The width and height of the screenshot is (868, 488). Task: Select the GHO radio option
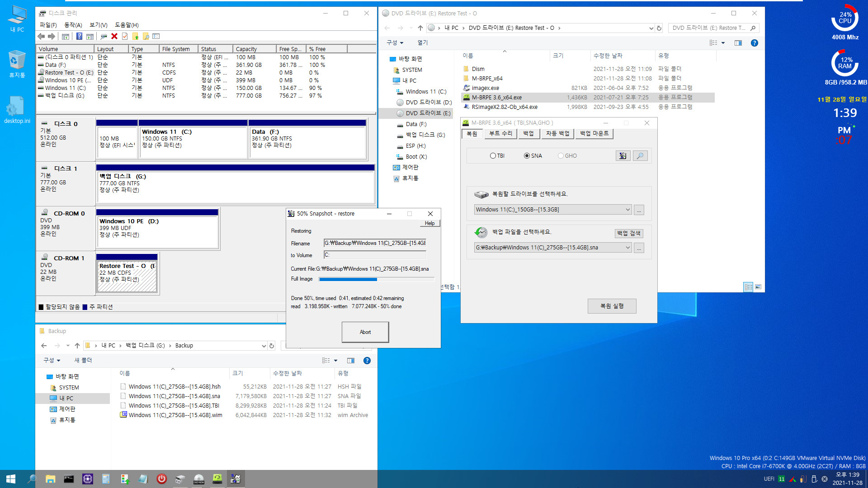(x=567, y=156)
